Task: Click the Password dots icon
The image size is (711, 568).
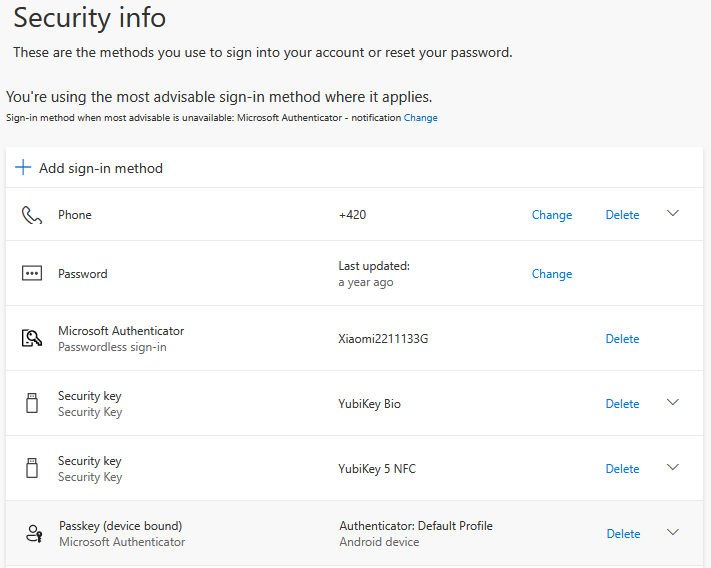Action: [x=32, y=273]
